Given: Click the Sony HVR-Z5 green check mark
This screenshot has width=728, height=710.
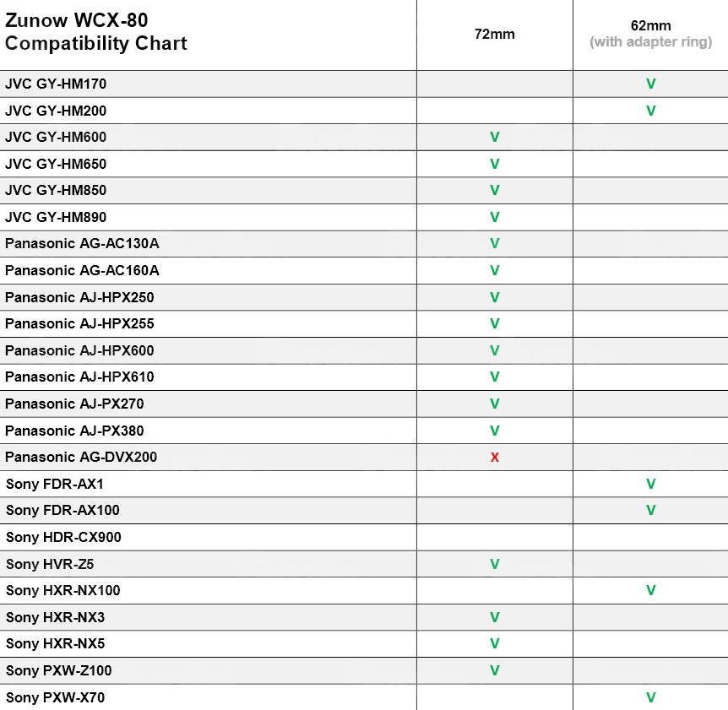Looking at the screenshot, I should tap(495, 564).
